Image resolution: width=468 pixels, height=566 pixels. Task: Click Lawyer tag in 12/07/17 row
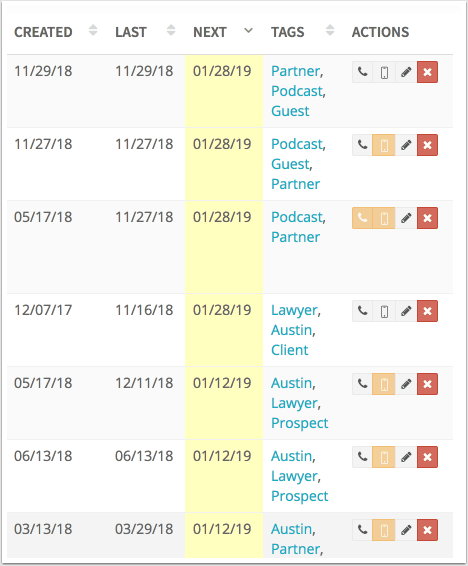pyautogui.click(x=294, y=310)
